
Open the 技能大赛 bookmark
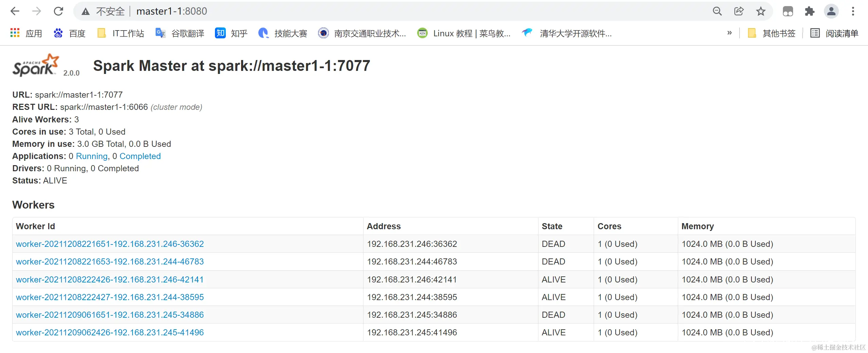[x=283, y=33]
